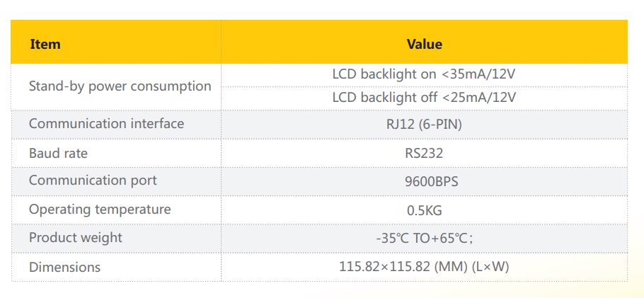Viewport: 644px width, 298px height.
Task: Select the Product weight label
Action: tap(76, 238)
